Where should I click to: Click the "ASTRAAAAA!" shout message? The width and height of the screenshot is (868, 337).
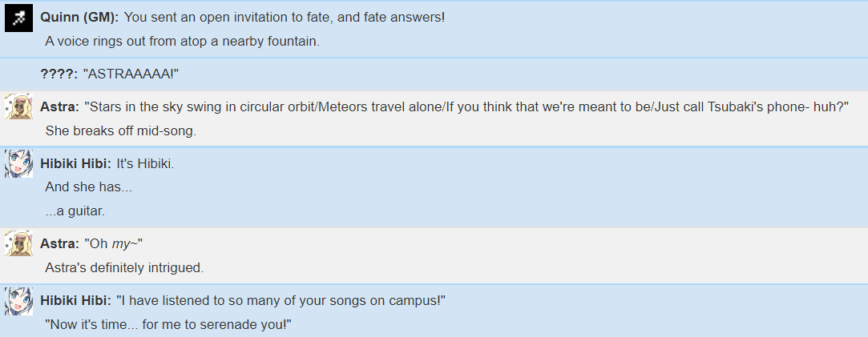coord(131,74)
